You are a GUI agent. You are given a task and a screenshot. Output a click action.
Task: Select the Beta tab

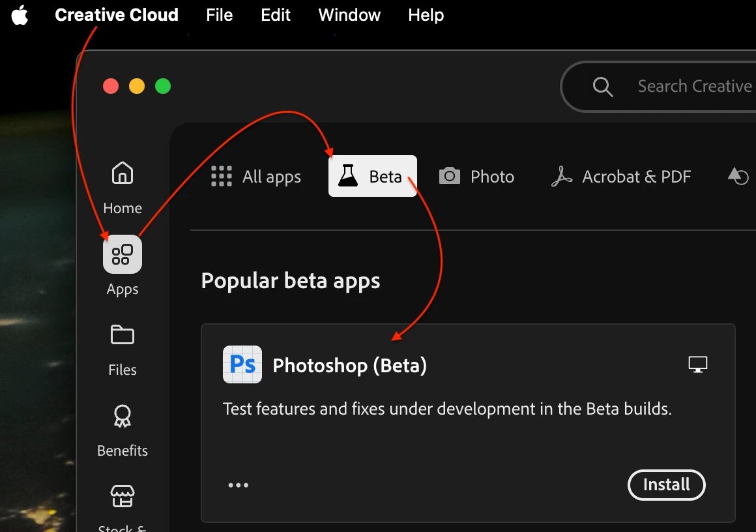click(373, 176)
